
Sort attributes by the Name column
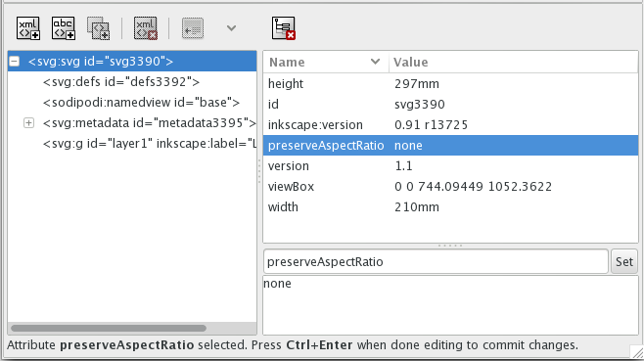(x=326, y=62)
